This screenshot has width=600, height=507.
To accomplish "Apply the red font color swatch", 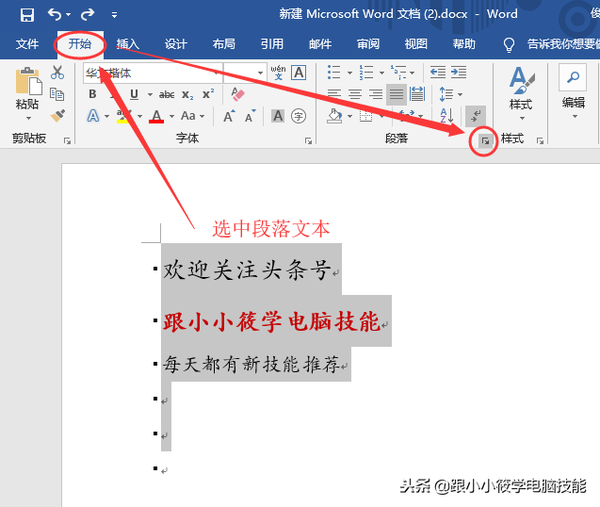I will pyautogui.click(x=157, y=116).
